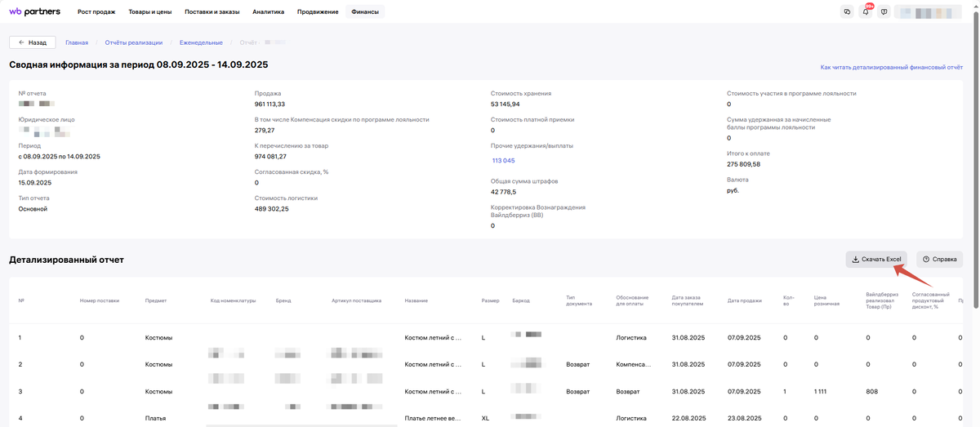Screen dimensions: 980x427
Task: Select the 22.08.2025 order date cell
Action: 688,419
